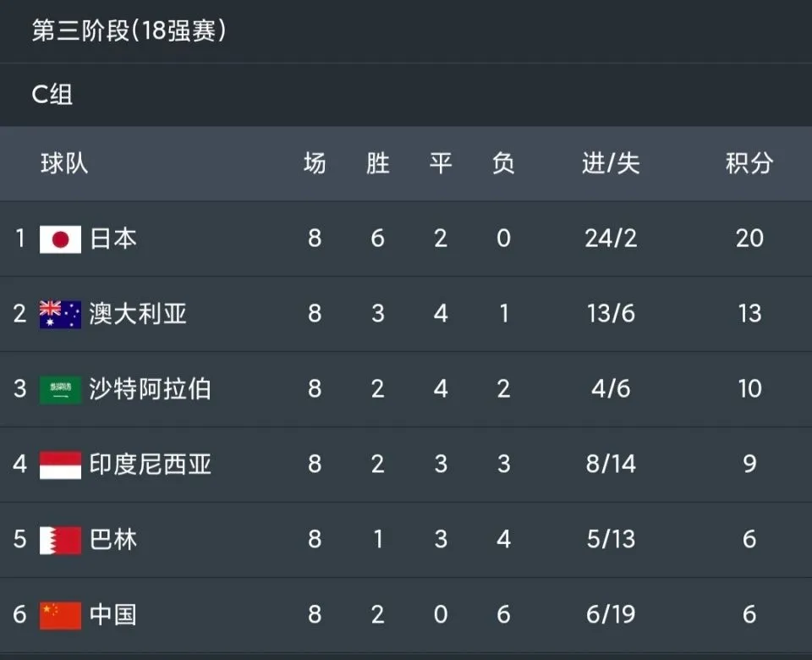Open the 中国 team page
The image size is (812, 660).
pyautogui.click(x=112, y=614)
